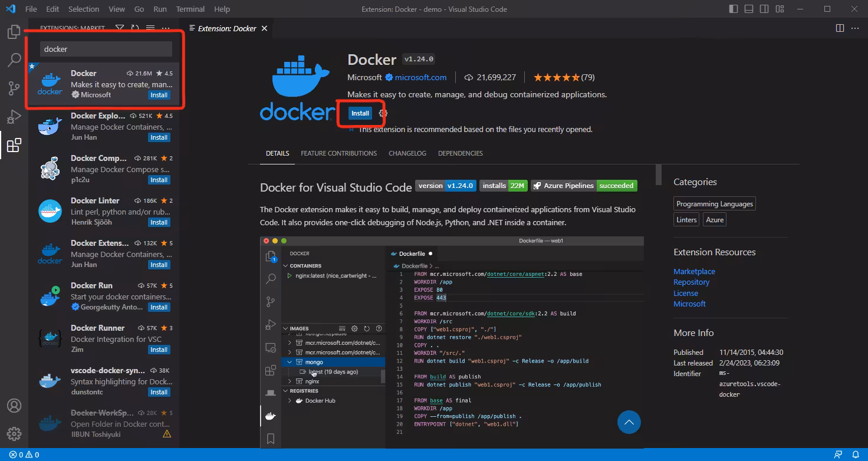
Task: Open the feedback icon in status bar
Action: (x=838, y=455)
